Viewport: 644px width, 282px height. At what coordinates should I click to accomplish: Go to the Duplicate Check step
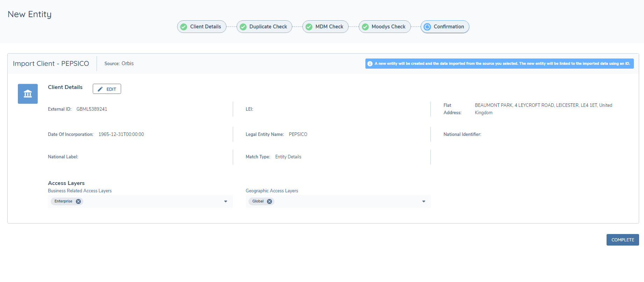point(268,27)
